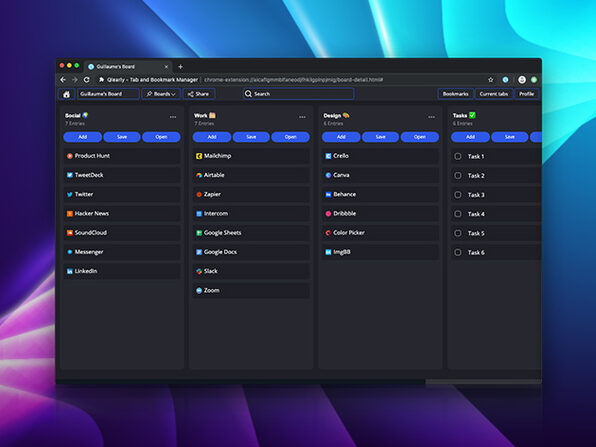Open the ImgBB bookmark entry
Screen dimensions: 596x447
pyautogui.click(x=380, y=252)
